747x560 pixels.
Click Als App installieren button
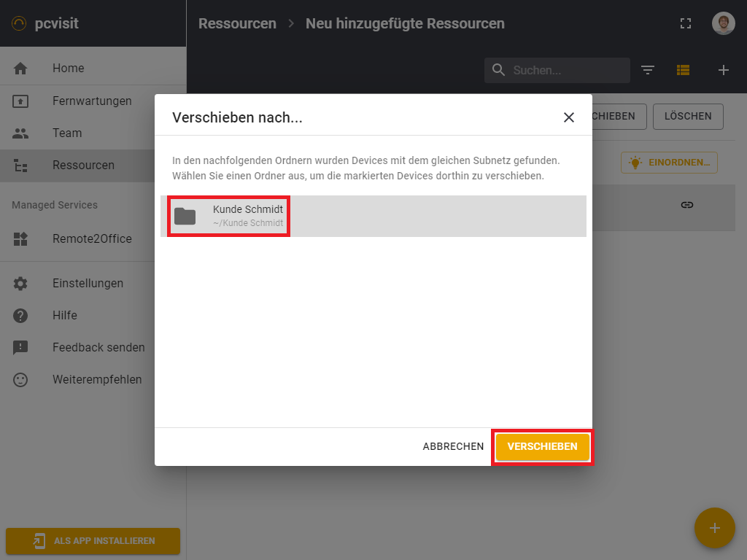click(93, 541)
